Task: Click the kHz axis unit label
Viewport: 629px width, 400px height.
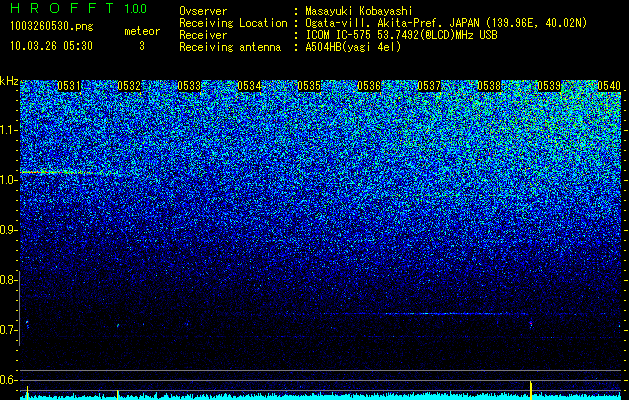Action: coord(9,81)
